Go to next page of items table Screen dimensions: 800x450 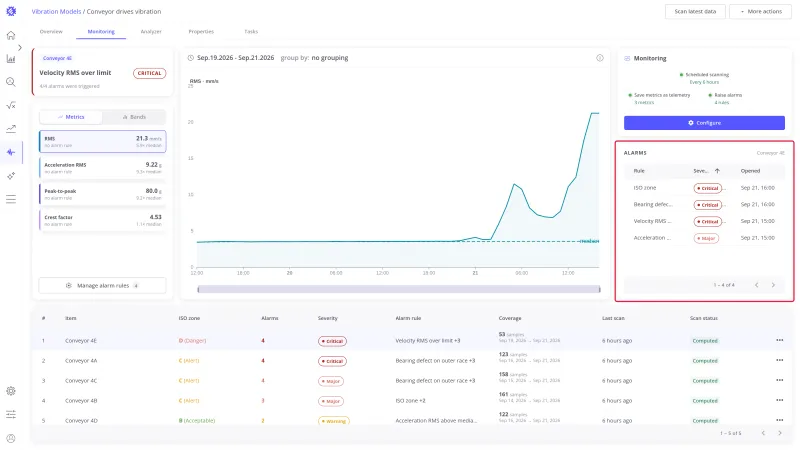[x=780, y=433]
